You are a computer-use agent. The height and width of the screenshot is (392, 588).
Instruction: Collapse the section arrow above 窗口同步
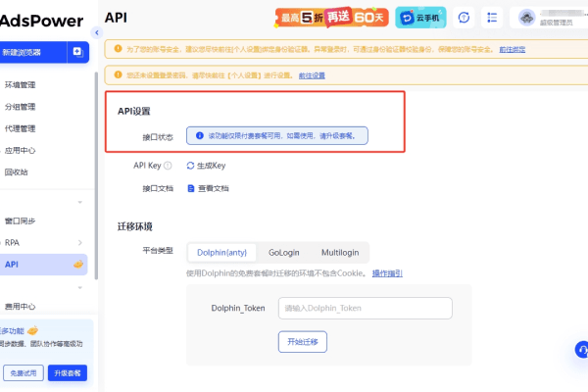80,202
